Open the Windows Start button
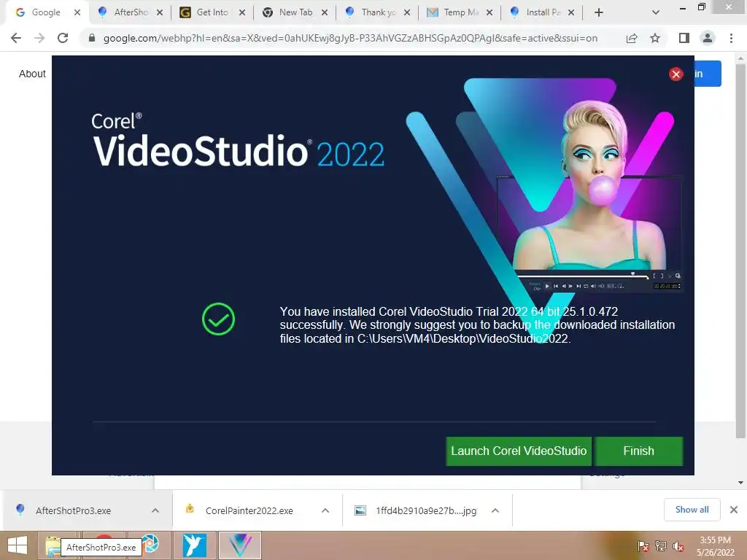The height and width of the screenshot is (560, 747). (x=18, y=545)
